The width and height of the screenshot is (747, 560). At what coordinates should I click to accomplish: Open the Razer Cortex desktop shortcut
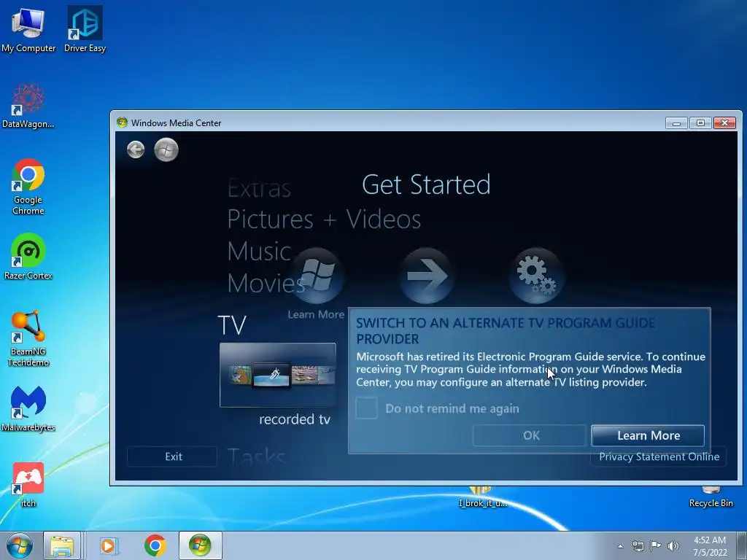click(28, 256)
